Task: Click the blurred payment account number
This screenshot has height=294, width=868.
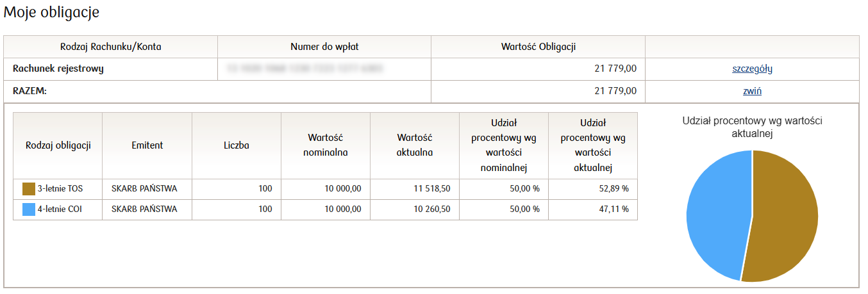Action: click(x=304, y=68)
